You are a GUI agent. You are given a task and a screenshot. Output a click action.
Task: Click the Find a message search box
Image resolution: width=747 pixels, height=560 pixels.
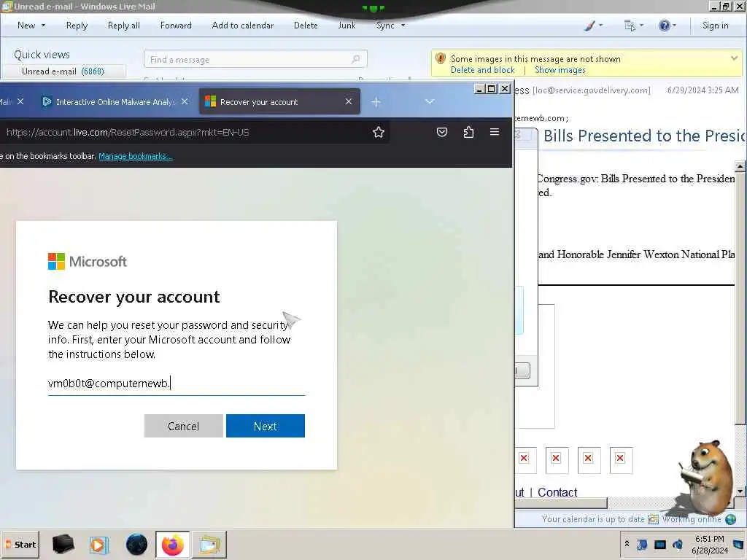coord(255,59)
